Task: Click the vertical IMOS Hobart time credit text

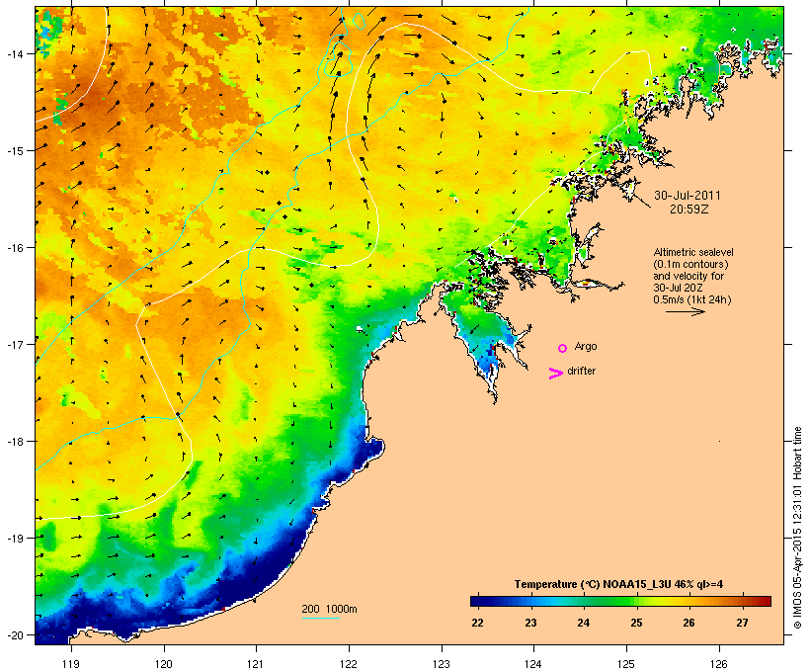Action: (797, 528)
